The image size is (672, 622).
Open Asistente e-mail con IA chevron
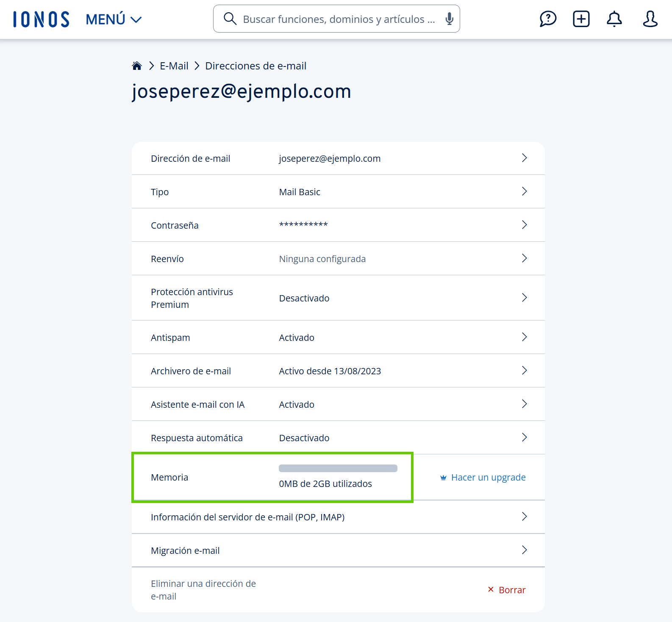[x=525, y=404]
